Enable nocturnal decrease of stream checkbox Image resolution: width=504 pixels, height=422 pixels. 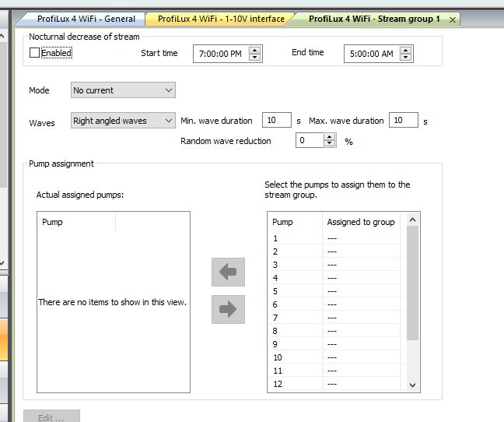34,53
